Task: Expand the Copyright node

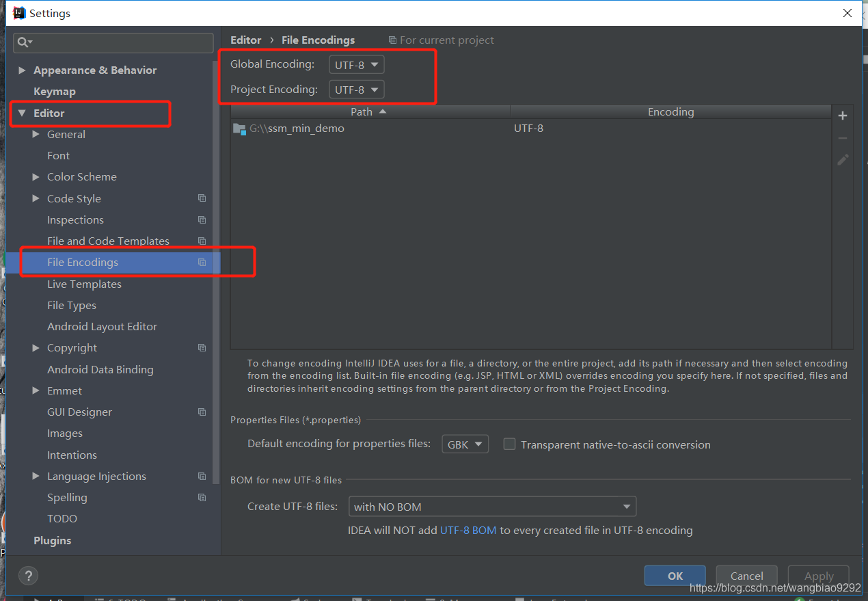Action: (x=36, y=347)
